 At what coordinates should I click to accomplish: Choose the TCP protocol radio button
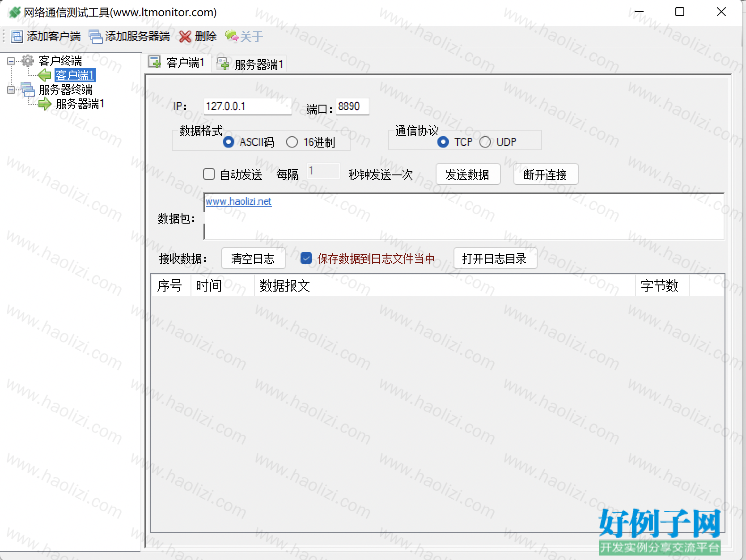pyautogui.click(x=443, y=142)
